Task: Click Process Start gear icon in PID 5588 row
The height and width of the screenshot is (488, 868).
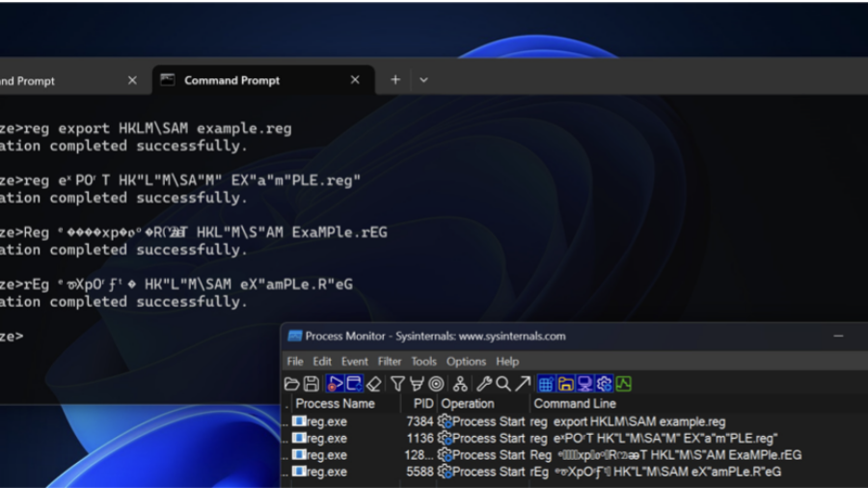Action: coord(445,472)
